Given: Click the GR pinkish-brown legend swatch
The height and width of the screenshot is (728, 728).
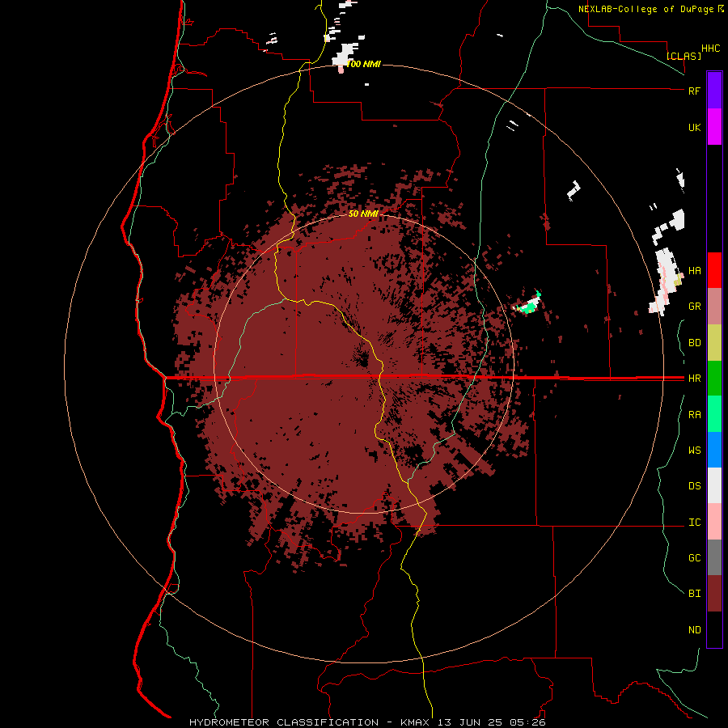Looking at the screenshot, I should click(x=714, y=307).
